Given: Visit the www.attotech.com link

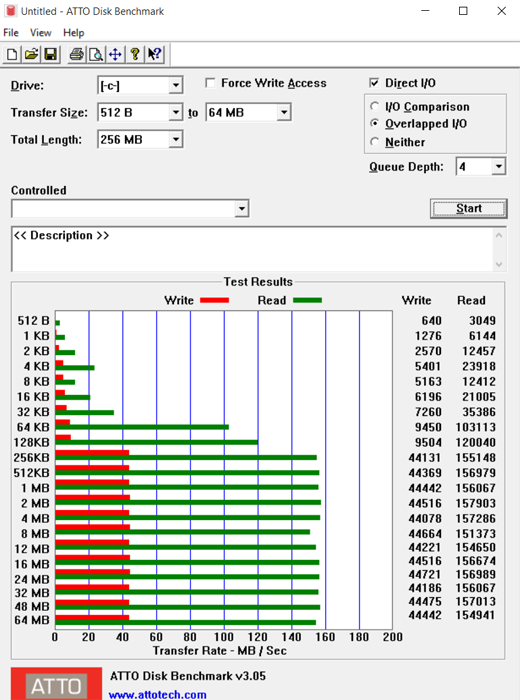Looking at the screenshot, I should 158,695.
